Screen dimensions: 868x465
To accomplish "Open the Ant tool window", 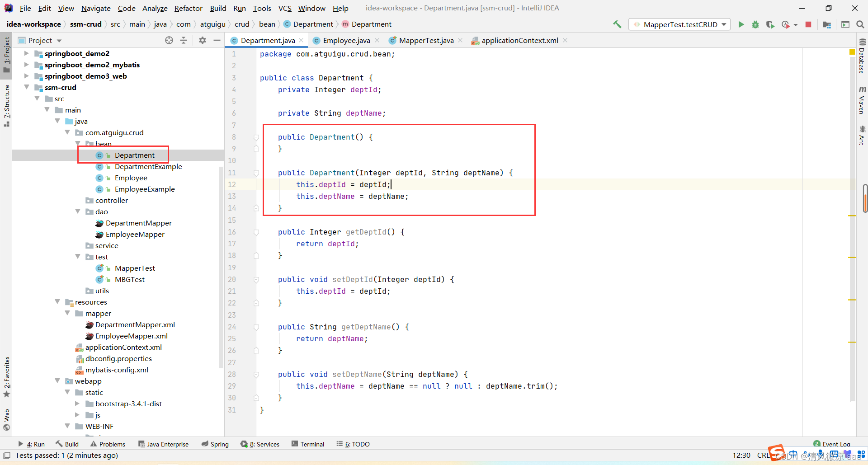I will point(862,136).
